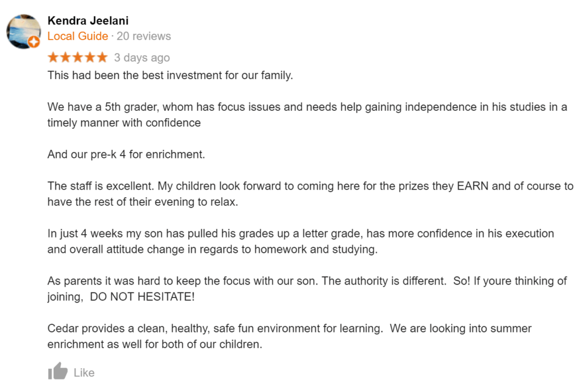The image size is (579, 392).
Task: Click the third orange rating star
Action: tap(78, 57)
